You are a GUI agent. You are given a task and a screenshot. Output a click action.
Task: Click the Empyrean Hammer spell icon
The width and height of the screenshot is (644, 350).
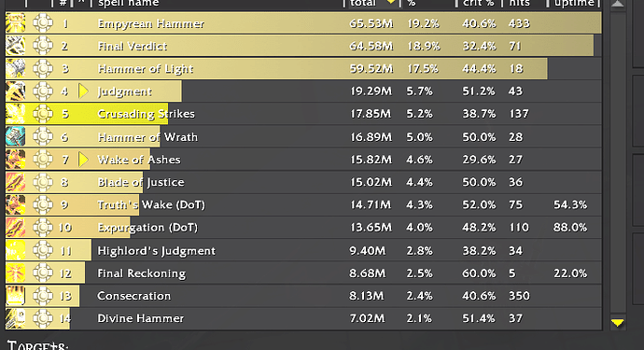[x=15, y=23]
